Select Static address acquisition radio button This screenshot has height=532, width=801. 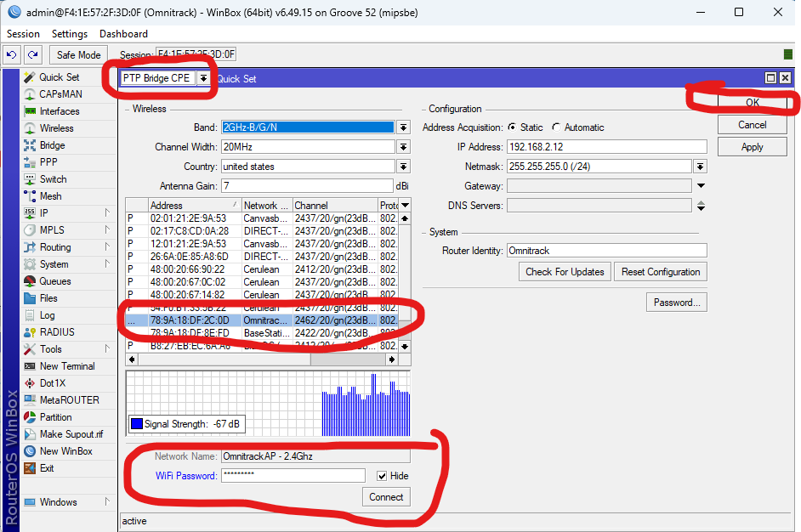pyautogui.click(x=512, y=127)
